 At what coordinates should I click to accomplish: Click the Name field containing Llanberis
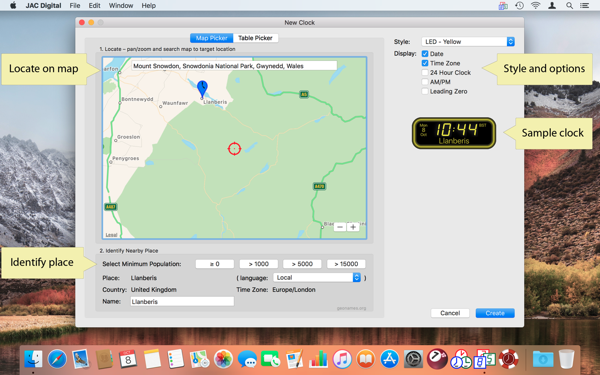[182, 302]
